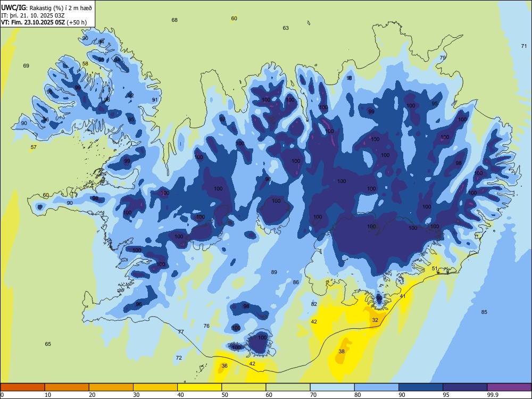The image size is (532, 399).
Task: Click the map value "79" in the northeast
Action: click(443, 57)
